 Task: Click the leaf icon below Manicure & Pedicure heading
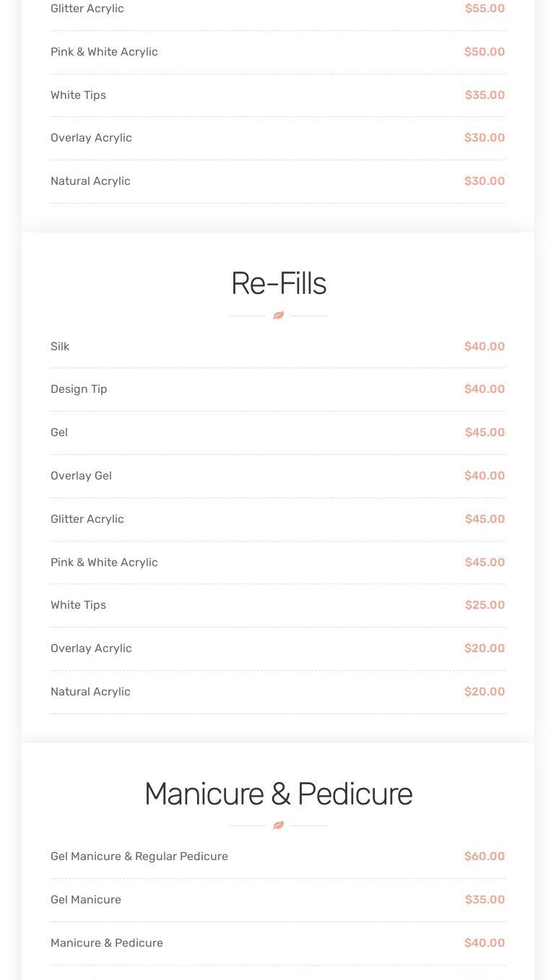278,825
